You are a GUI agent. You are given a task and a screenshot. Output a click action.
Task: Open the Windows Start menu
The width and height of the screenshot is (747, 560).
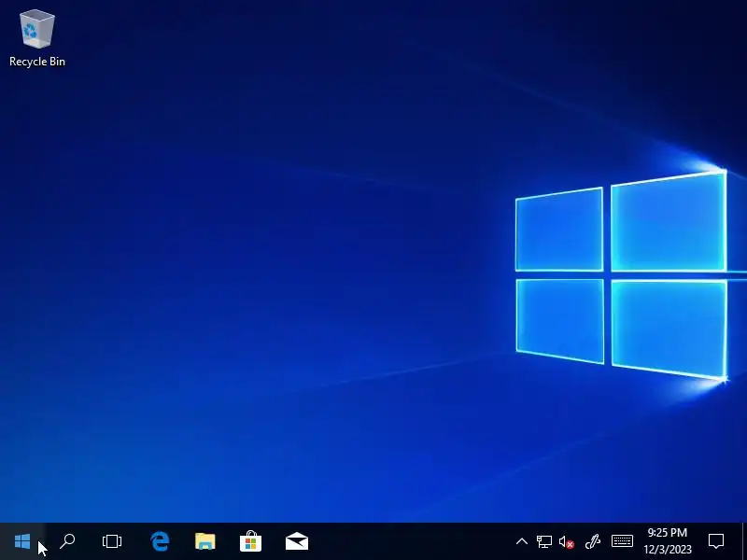point(21,541)
